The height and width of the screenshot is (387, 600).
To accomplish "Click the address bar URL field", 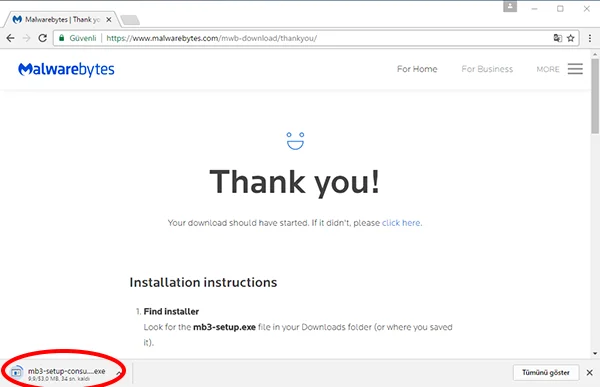I will (316, 38).
